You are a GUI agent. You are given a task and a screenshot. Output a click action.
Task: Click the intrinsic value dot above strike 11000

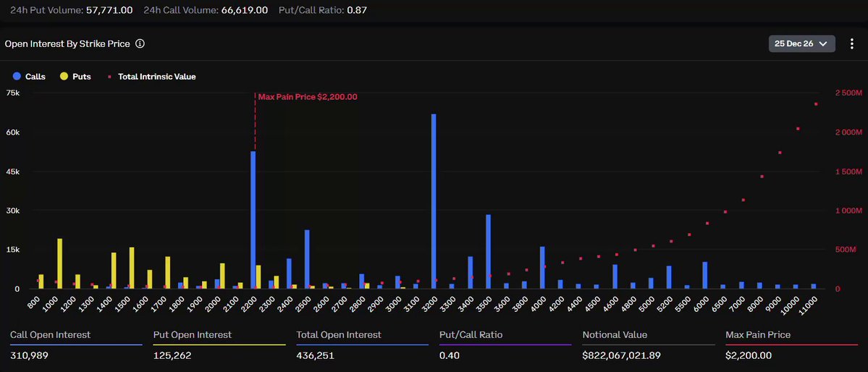point(816,104)
